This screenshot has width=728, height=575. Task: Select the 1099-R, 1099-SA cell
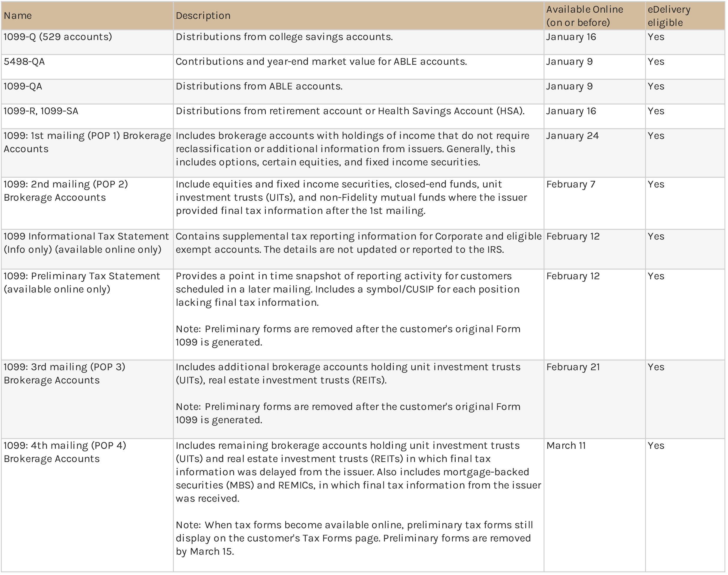(41, 111)
